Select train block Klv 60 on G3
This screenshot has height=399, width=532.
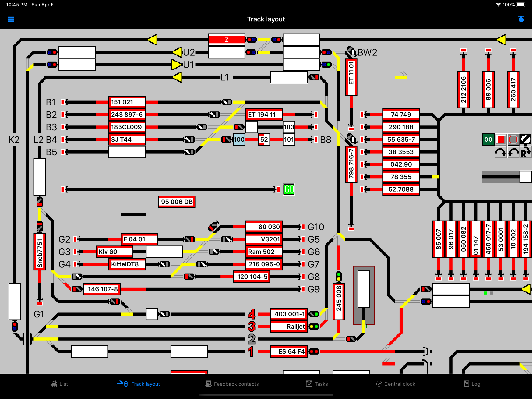pyautogui.click(x=115, y=252)
